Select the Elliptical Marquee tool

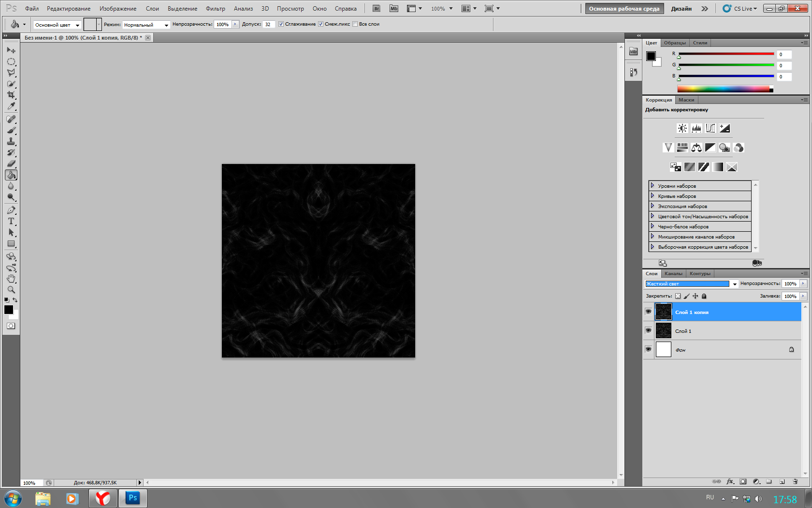coord(11,62)
